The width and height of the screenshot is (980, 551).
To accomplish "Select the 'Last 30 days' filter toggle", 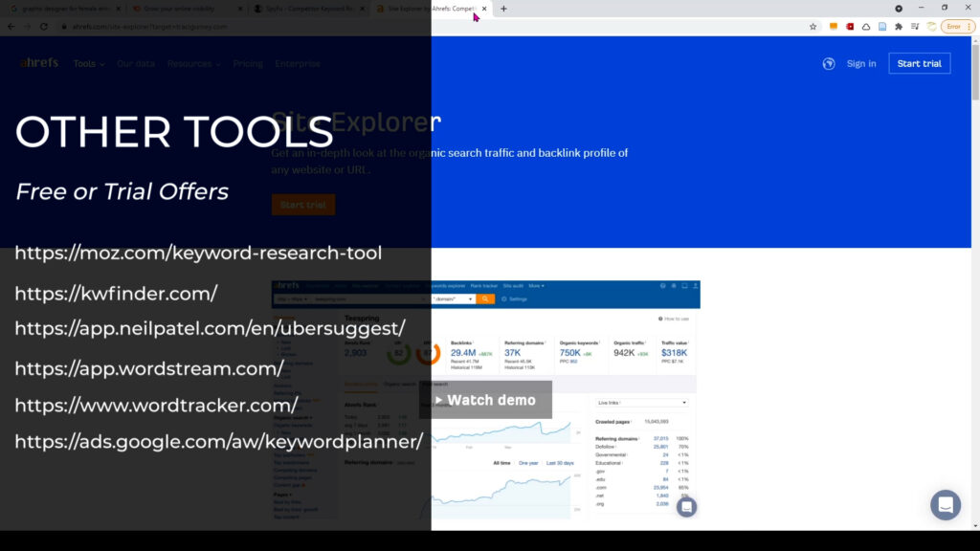I will 561,462.
